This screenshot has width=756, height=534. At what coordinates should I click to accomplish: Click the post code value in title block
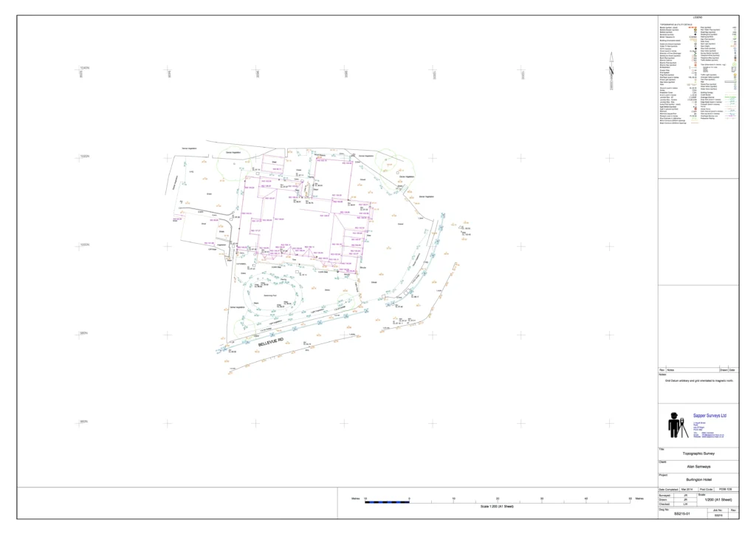pos(725,489)
